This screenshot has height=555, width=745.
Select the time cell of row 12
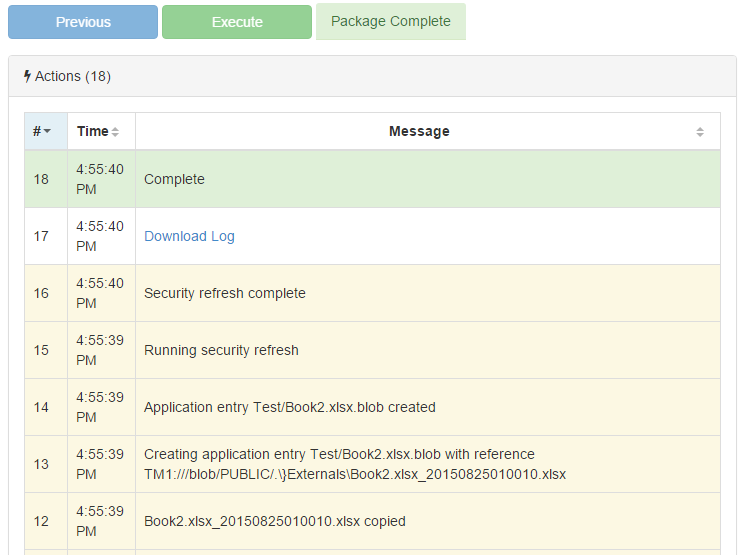(x=100, y=521)
